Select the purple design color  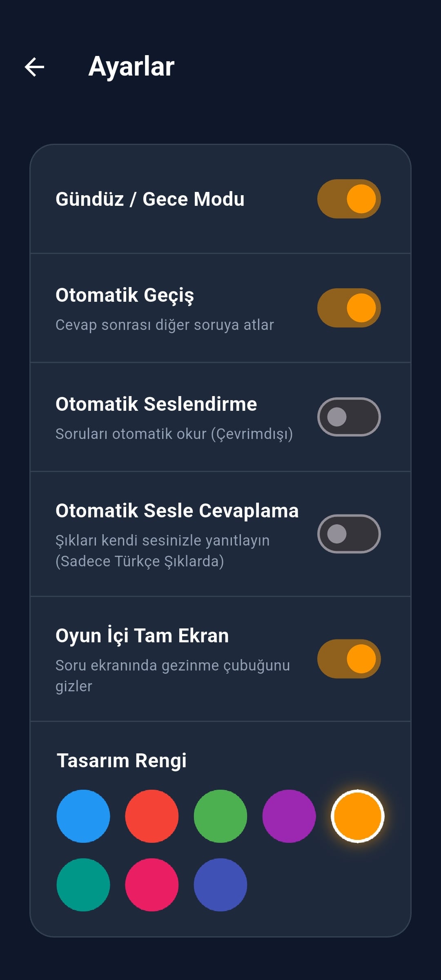point(289,816)
